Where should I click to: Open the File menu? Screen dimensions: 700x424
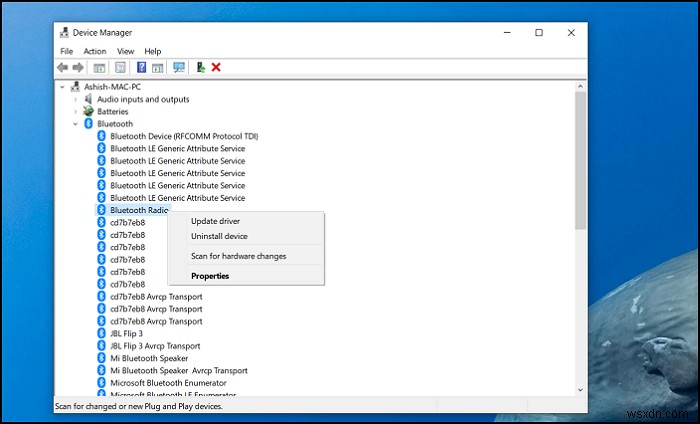[x=67, y=51]
